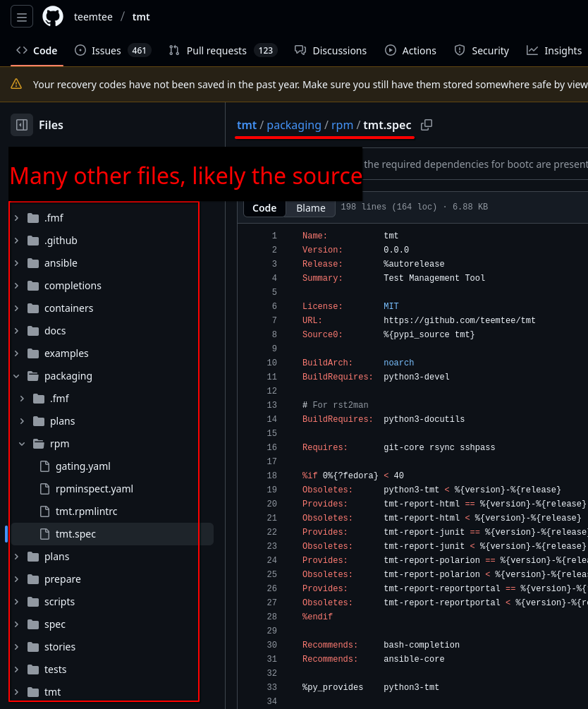
Task: Switch to Code view toggle
Action: (x=264, y=208)
